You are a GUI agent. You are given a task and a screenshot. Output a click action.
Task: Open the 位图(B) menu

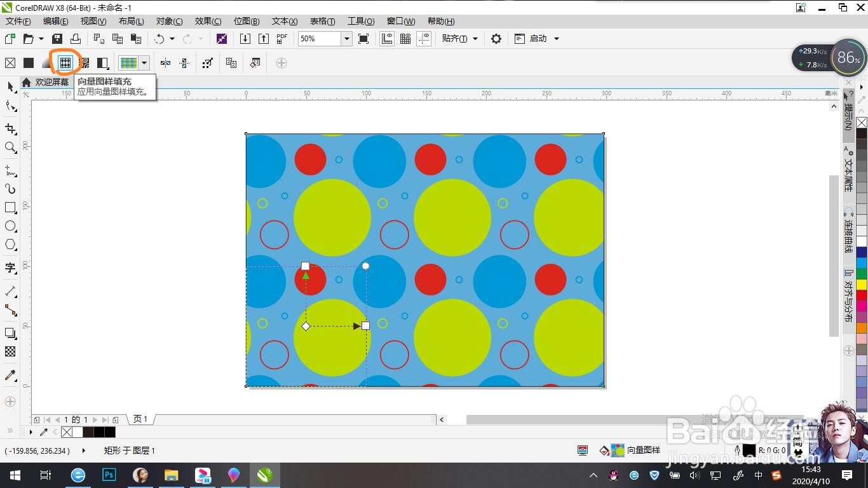pyautogui.click(x=247, y=22)
